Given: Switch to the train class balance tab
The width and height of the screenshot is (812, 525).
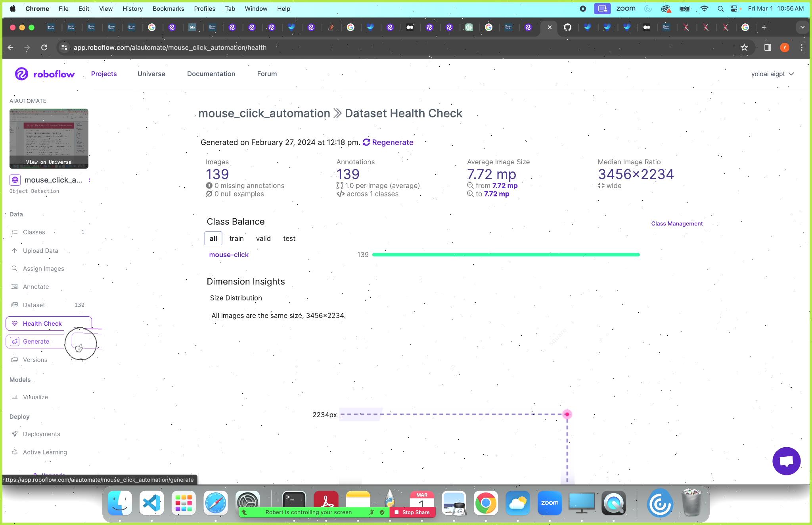Looking at the screenshot, I should [x=236, y=238].
